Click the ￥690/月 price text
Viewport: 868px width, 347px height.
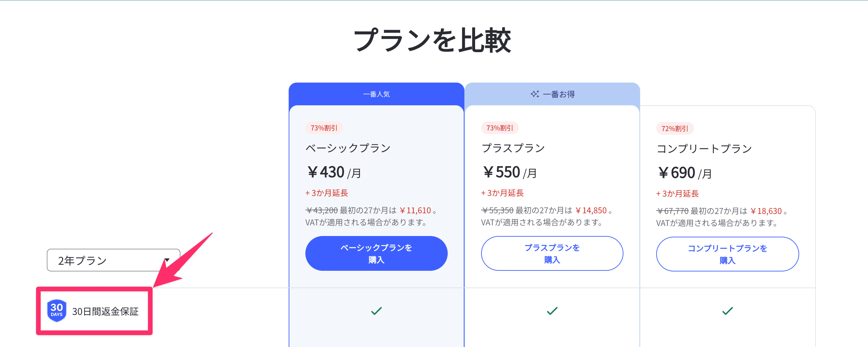tap(684, 173)
